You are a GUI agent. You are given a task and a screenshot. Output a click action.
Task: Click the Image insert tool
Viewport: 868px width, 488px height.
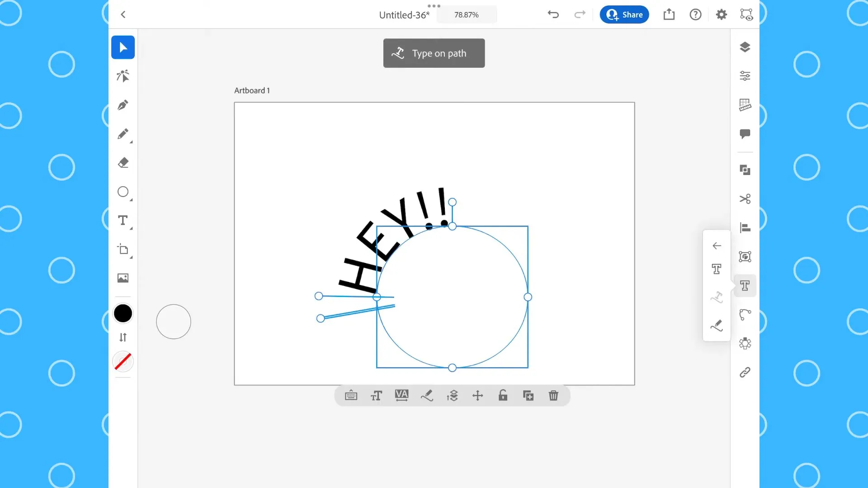click(123, 278)
